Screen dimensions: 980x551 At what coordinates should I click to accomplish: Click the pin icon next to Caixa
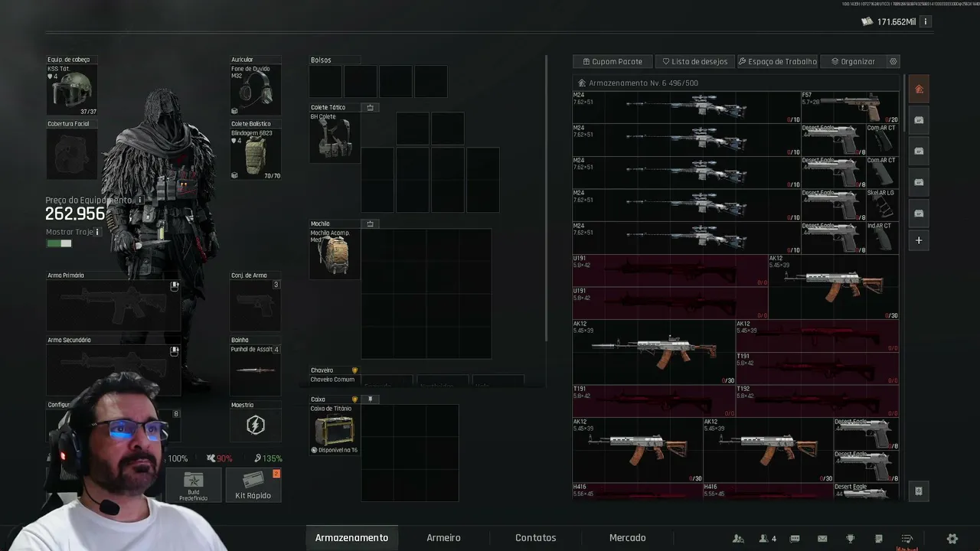(x=371, y=399)
